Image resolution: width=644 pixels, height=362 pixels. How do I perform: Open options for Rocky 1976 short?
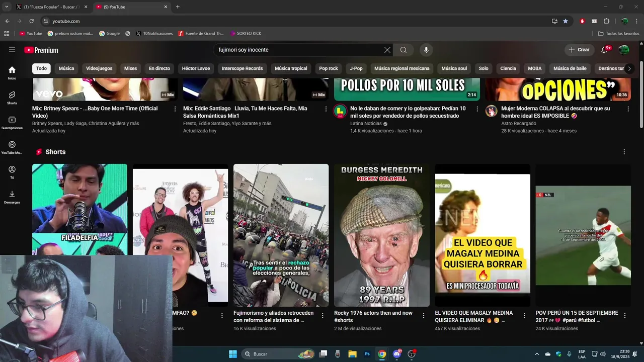(x=424, y=315)
